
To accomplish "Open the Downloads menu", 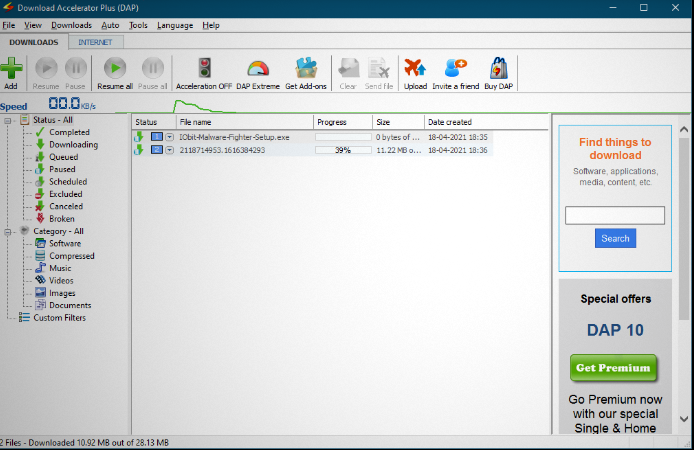I will (x=71, y=25).
